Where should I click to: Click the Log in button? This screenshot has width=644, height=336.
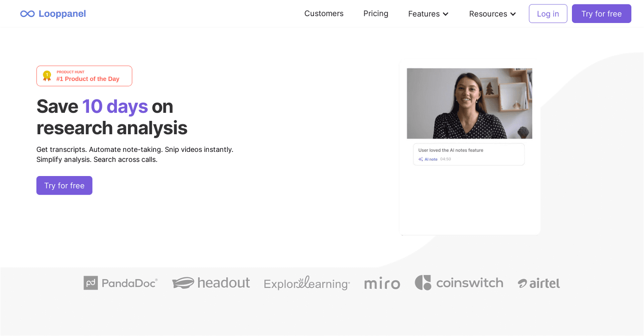click(x=548, y=14)
